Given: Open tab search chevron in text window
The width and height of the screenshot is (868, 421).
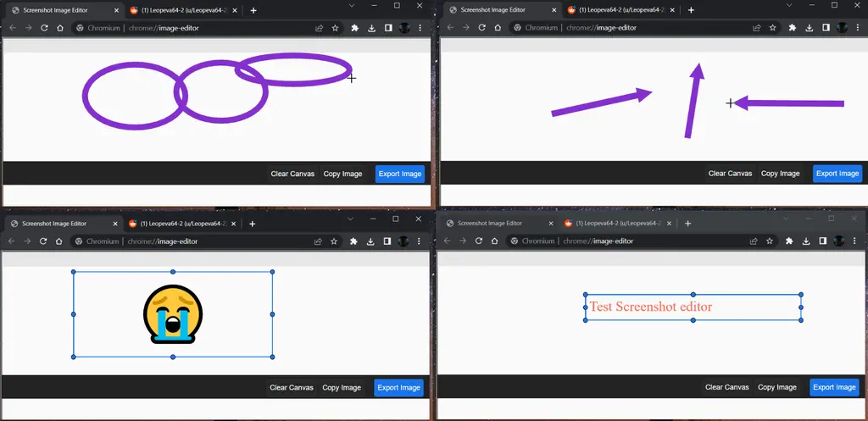Looking at the screenshot, I should click(x=786, y=219).
